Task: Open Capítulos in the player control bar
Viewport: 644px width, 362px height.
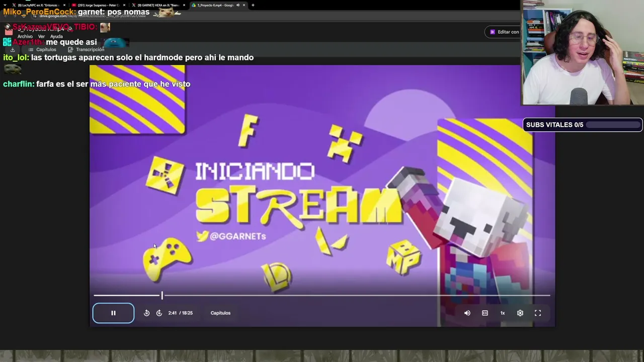Action: [220, 313]
